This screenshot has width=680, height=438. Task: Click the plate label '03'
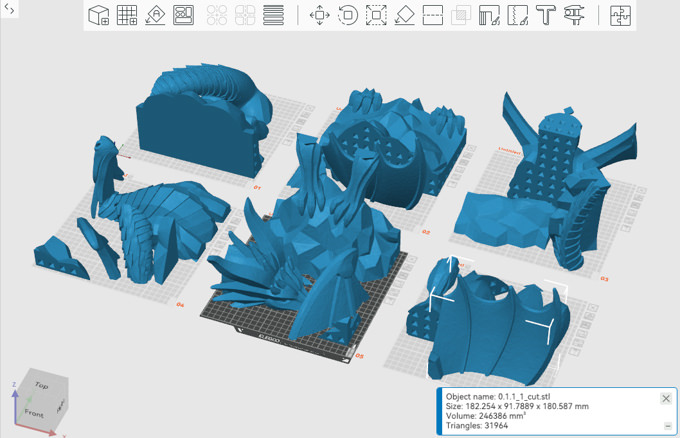604,278
